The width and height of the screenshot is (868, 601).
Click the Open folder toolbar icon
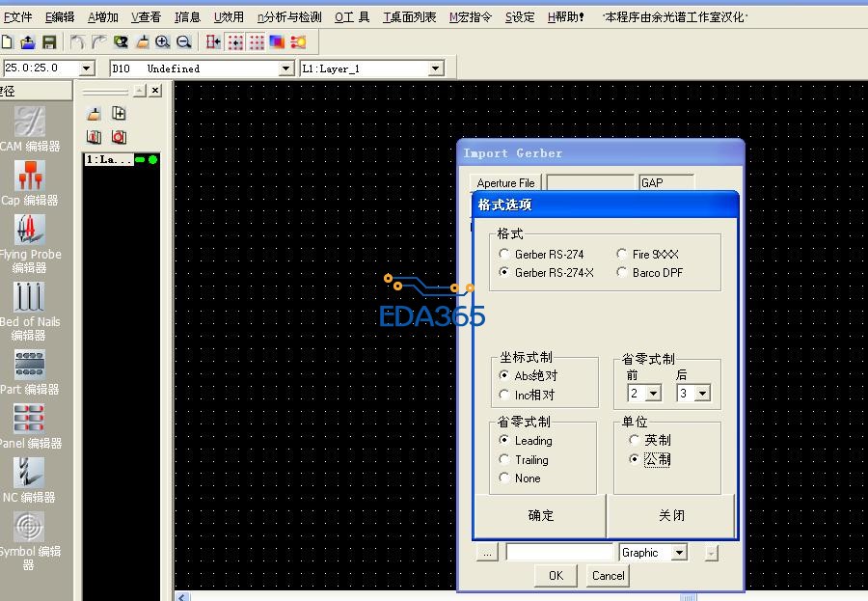tap(28, 42)
